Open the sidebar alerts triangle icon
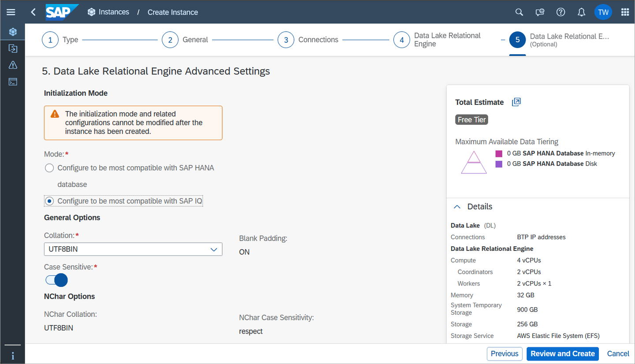 click(13, 65)
